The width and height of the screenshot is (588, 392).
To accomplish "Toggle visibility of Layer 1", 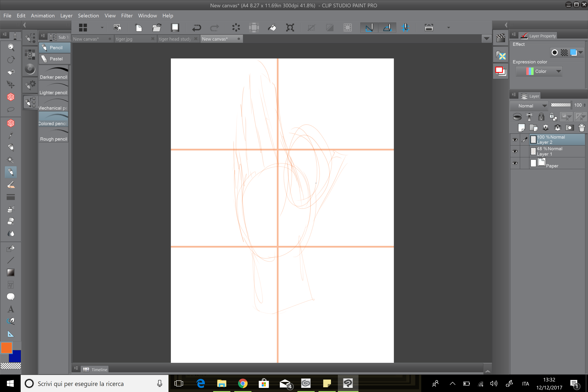I will (x=515, y=152).
